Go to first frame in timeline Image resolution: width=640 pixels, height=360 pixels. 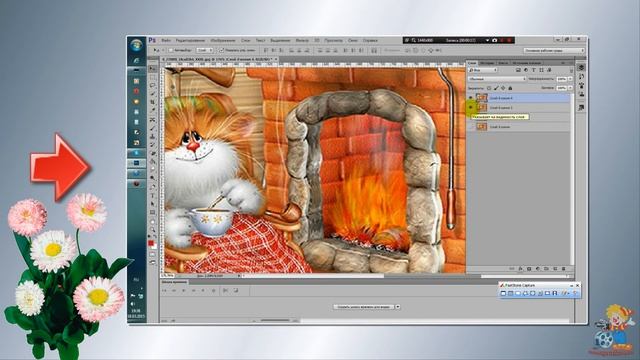[x=164, y=291]
